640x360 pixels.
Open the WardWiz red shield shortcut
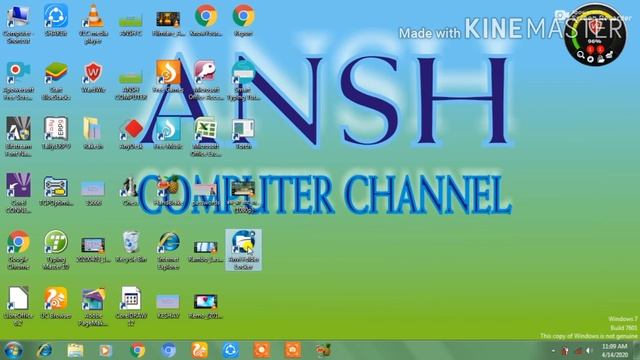click(x=93, y=78)
